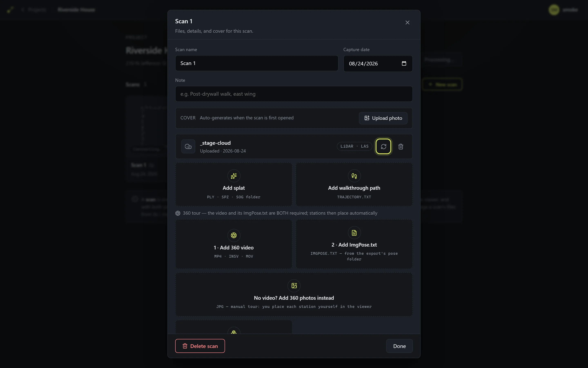
Task: Click the Uploaded · 2026-08-24 text
Action: [223, 151]
